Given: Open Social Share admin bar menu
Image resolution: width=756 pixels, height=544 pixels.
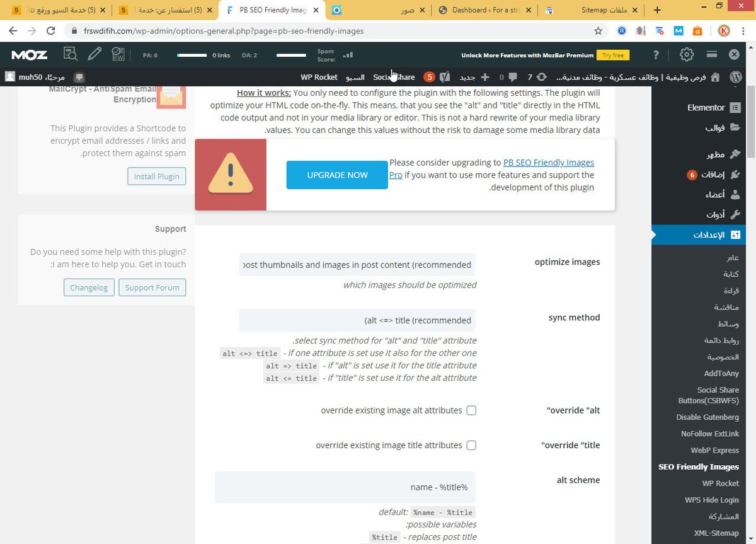Looking at the screenshot, I should 394,77.
